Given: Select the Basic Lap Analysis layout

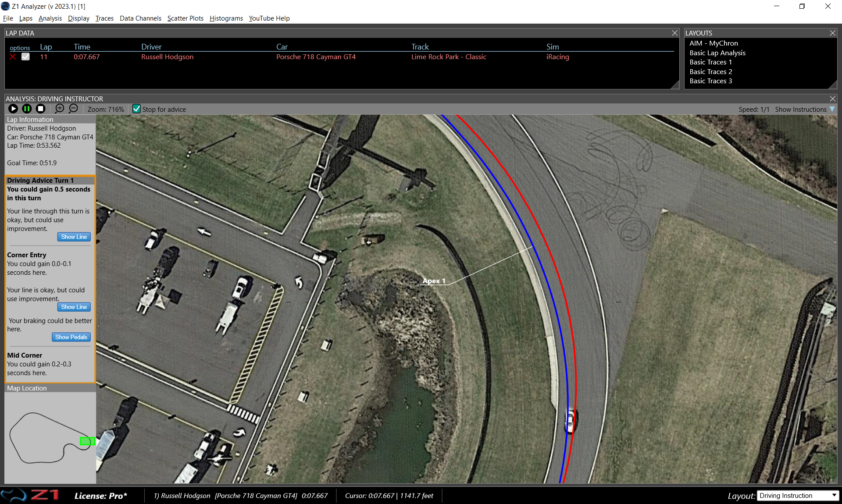Looking at the screenshot, I should pos(717,53).
